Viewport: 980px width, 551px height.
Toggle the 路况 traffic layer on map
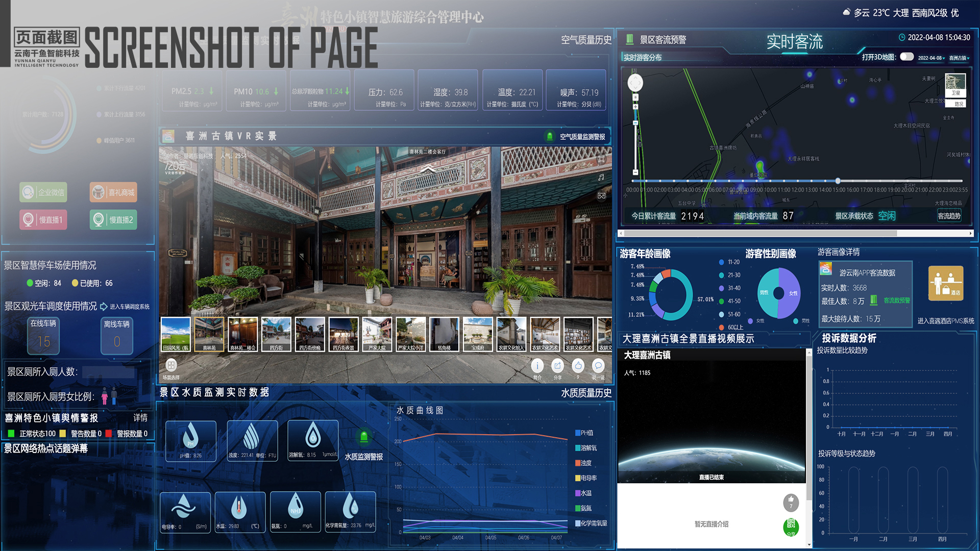pos(959,104)
